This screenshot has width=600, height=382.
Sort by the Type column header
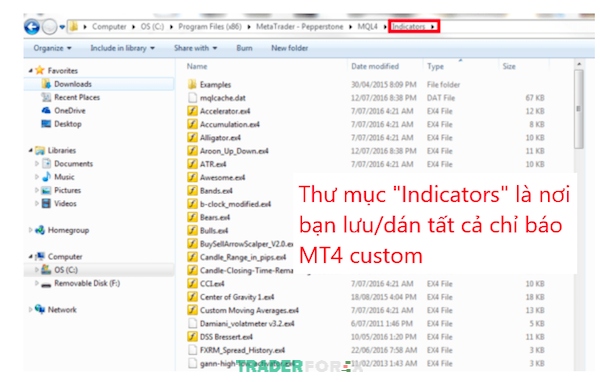click(435, 66)
